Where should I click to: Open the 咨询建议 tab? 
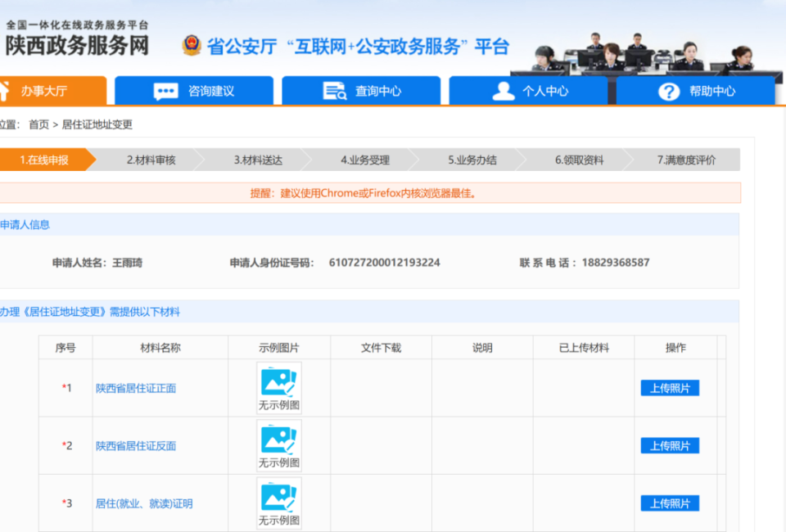pos(194,91)
